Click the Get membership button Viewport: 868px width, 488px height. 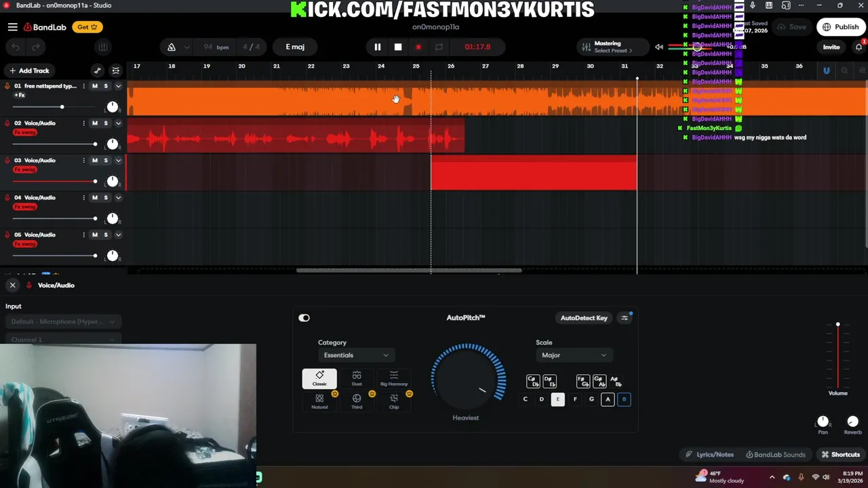pos(87,27)
